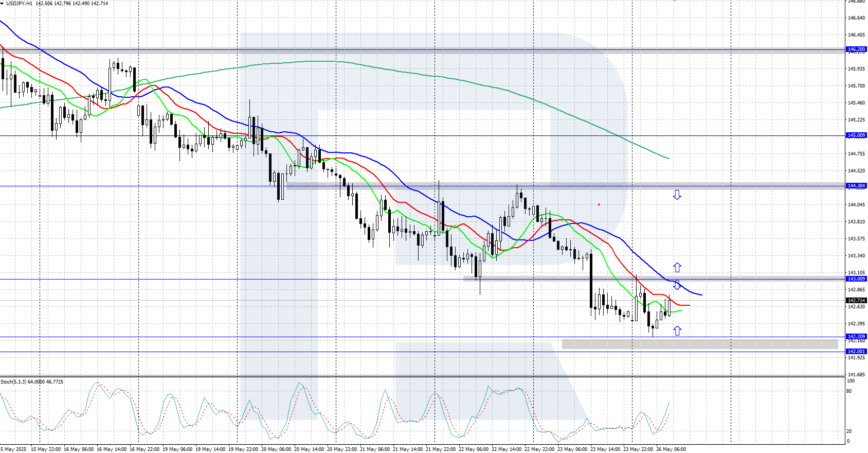
Task: Select the 146.200 price level label
Action: click(856, 49)
